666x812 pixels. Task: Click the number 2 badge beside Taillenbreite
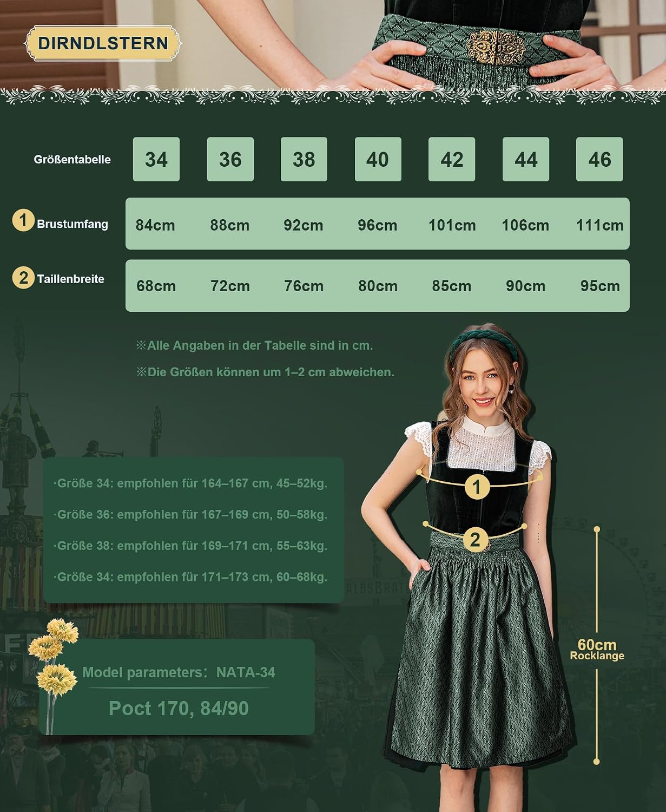23,278
